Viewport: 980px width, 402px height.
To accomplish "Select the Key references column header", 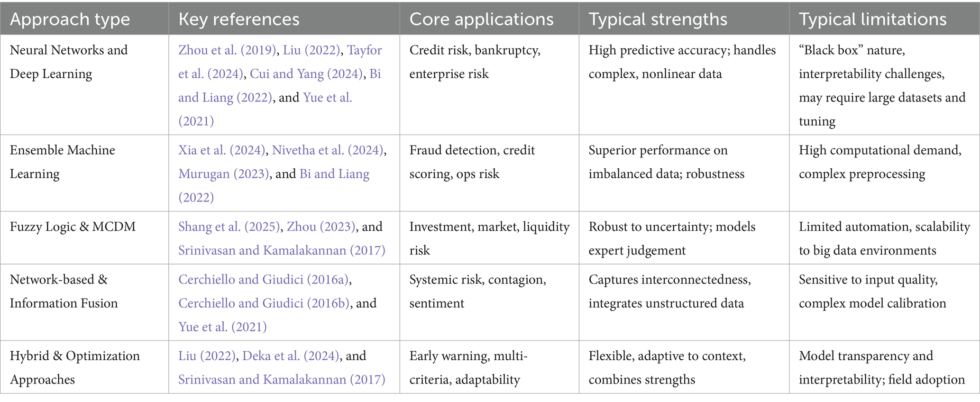I will click(239, 19).
